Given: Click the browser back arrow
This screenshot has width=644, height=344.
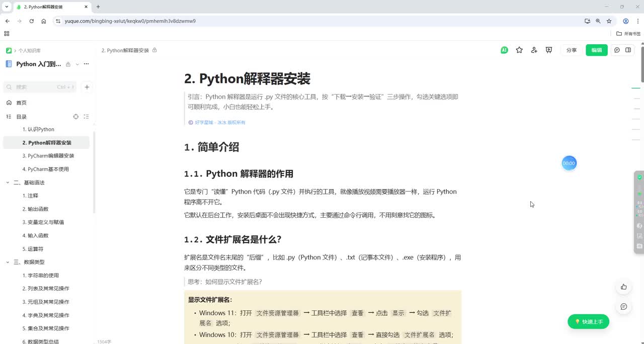Looking at the screenshot, I should coord(8,21).
